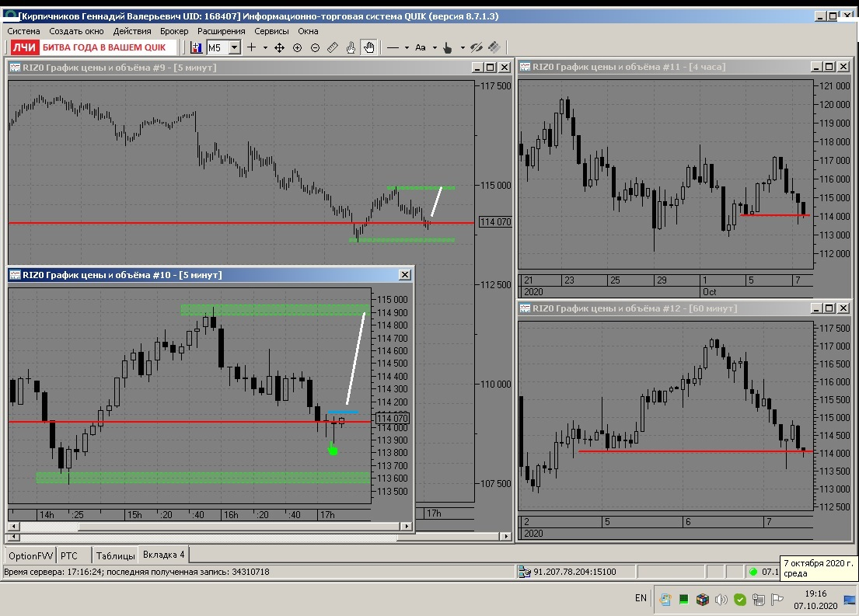The height and width of the screenshot is (616, 859).
Task: Switch to the Таблицы tab
Action: click(116, 555)
